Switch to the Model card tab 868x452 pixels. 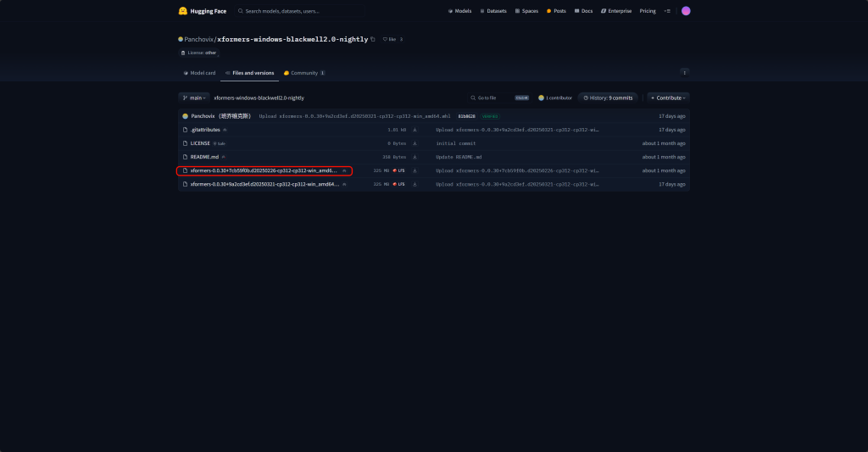199,73
